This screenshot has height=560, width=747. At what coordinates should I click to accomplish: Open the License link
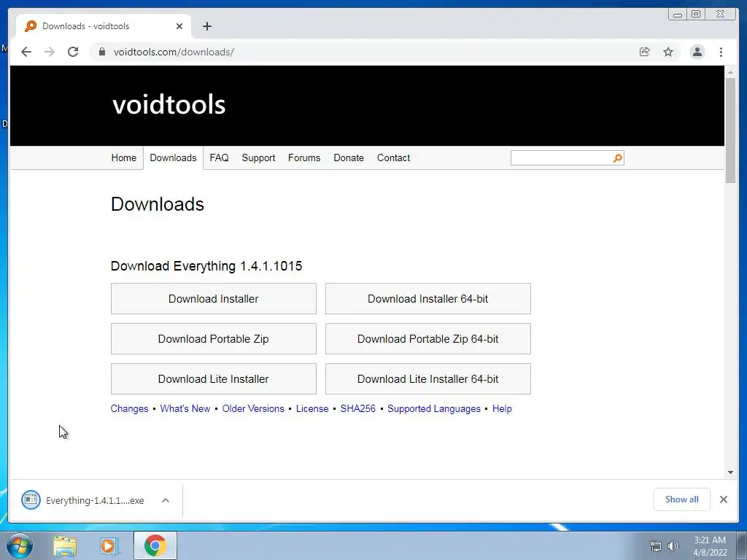pos(312,408)
